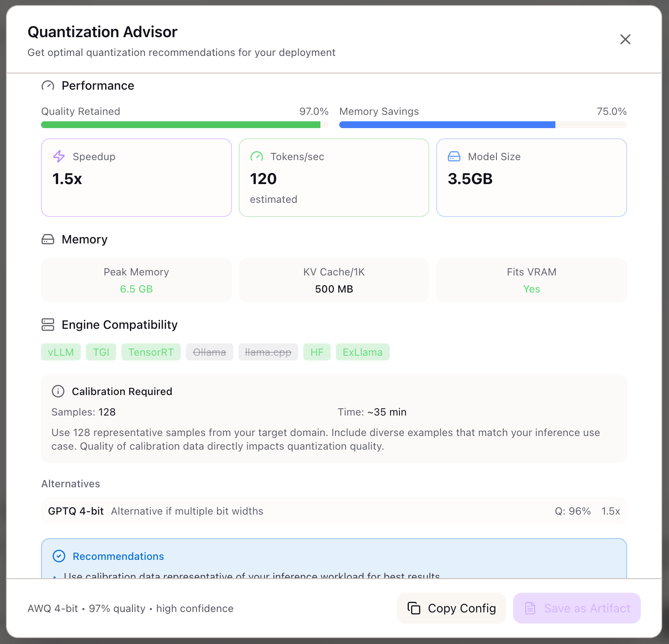
Task: Click Save as Artifact
Action: (x=576, y=608)
